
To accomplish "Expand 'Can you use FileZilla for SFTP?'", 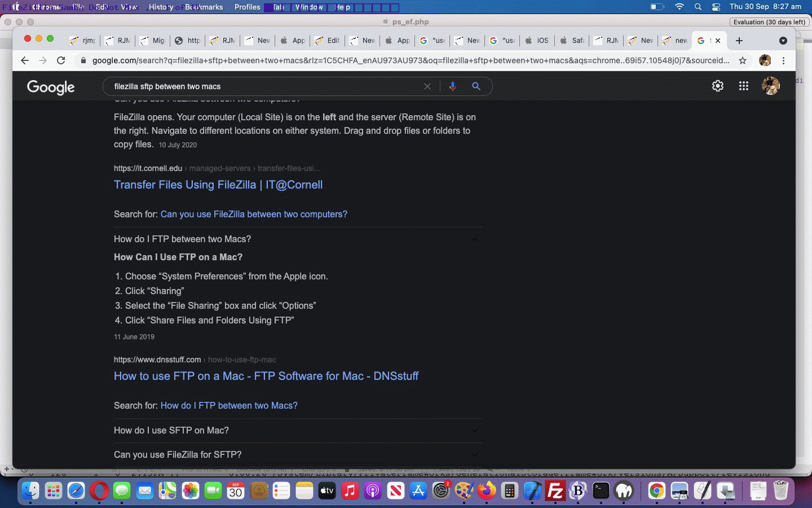I will pos(298,455).
